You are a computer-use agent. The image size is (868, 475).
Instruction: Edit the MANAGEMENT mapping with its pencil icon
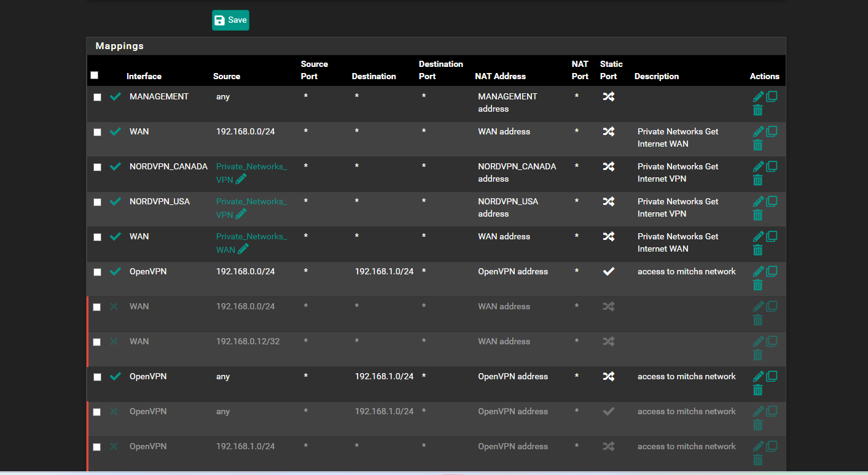point(759,96)
